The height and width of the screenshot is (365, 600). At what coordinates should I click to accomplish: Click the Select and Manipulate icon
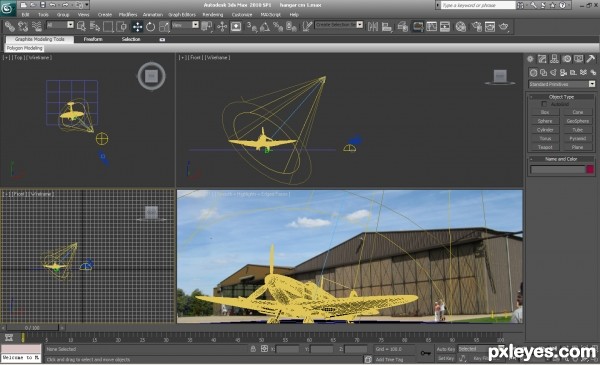click(x=222, y=26)
